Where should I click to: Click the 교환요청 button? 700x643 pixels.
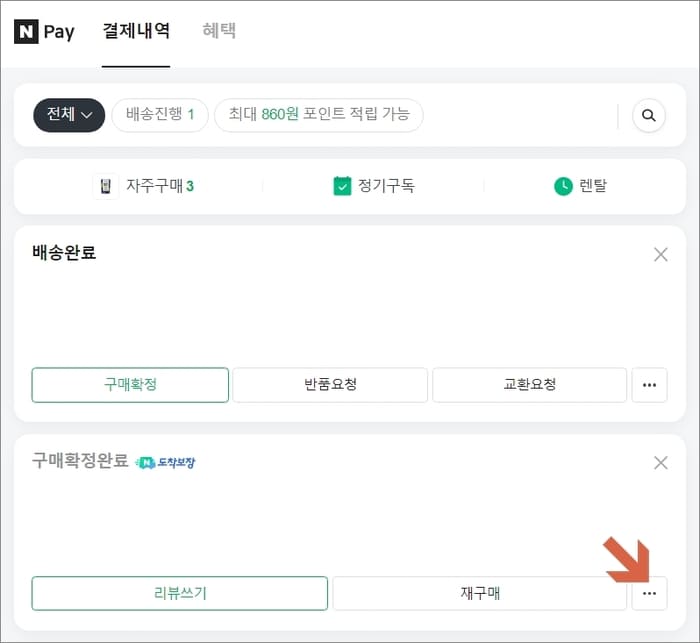tap(529, 385)
